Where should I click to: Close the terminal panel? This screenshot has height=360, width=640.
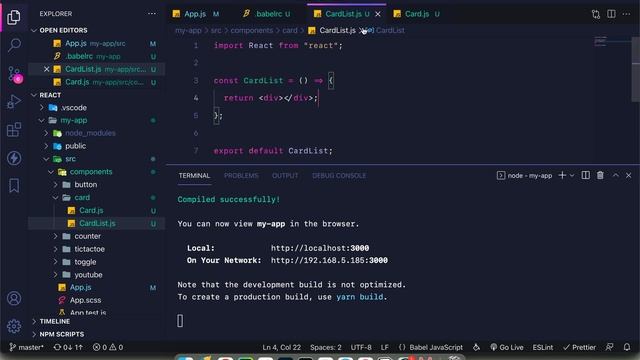pyautogui.click(x=629, y=175)
